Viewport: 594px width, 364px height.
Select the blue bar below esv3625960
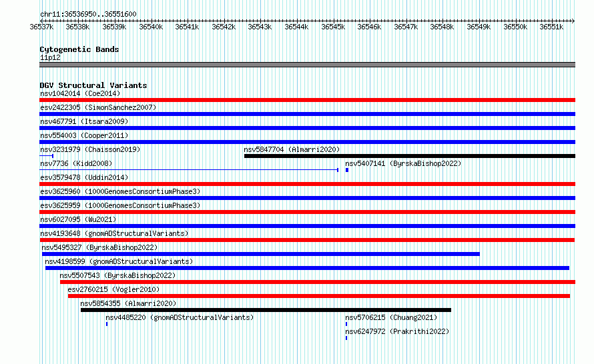click(x=307, y=198)
